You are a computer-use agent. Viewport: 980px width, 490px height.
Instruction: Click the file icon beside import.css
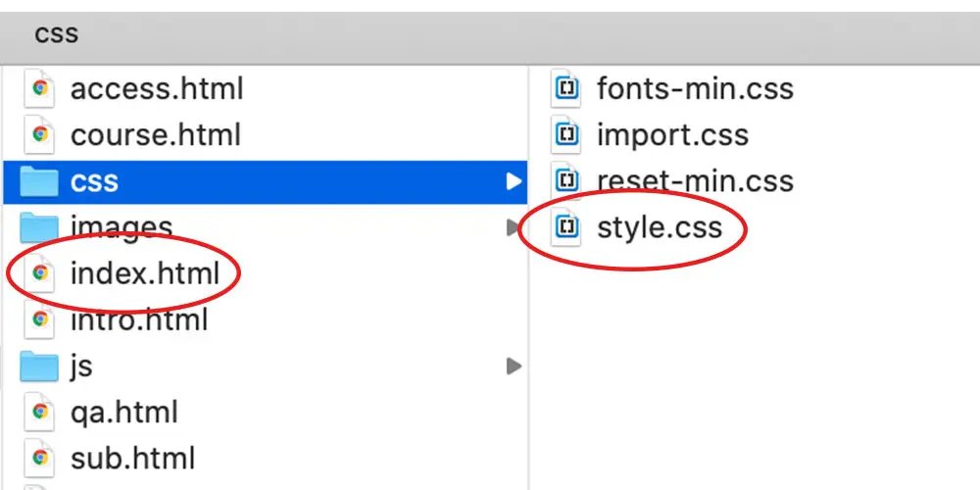point(566,135)
